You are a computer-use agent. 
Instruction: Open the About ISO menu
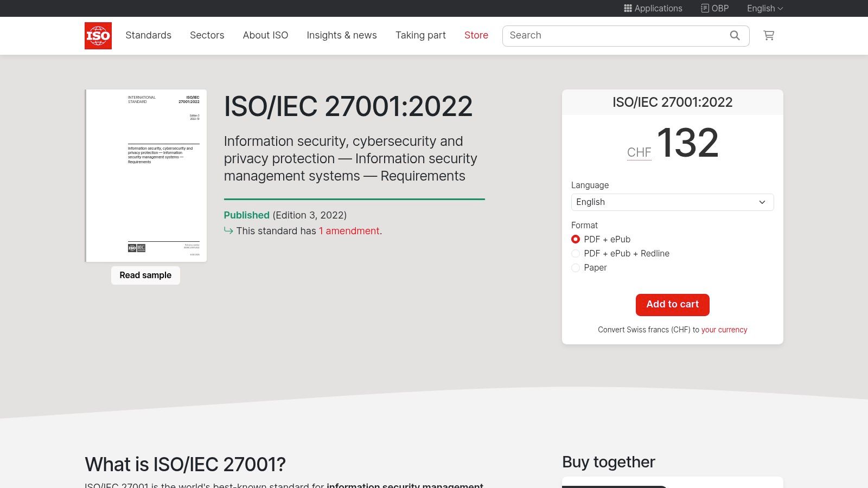coord(265,35)
